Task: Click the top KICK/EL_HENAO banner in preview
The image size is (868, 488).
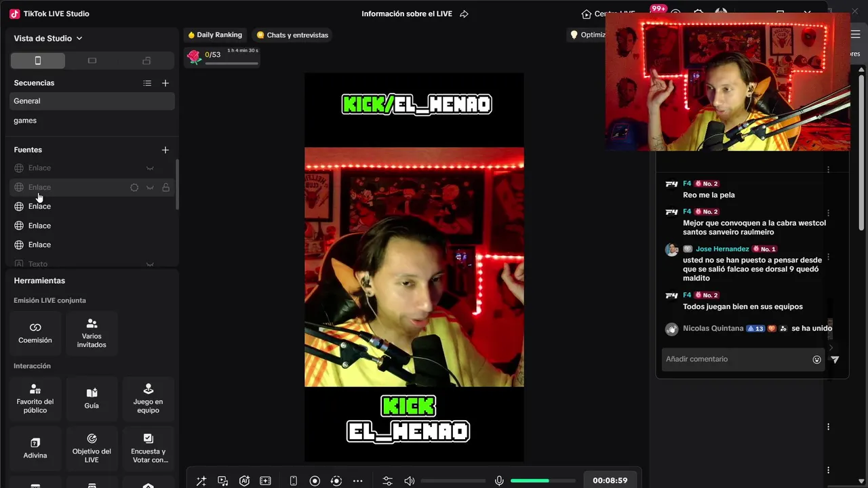Action: 416,104
